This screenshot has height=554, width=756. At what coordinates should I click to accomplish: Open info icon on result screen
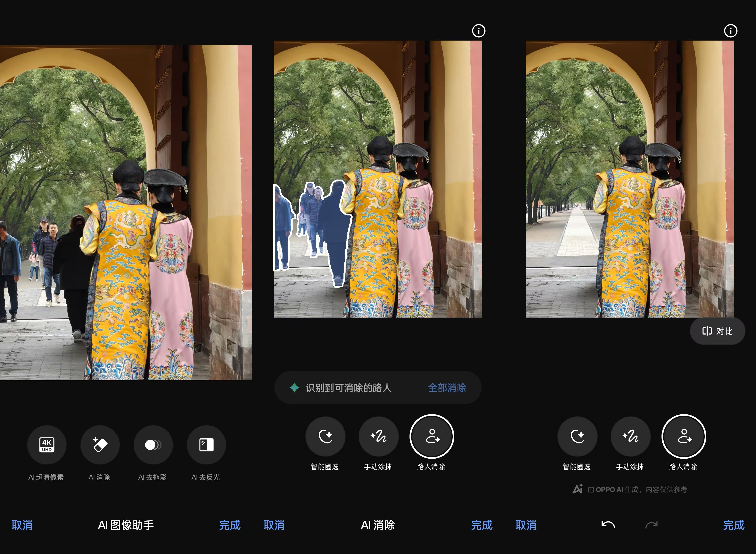pos(731,31)
